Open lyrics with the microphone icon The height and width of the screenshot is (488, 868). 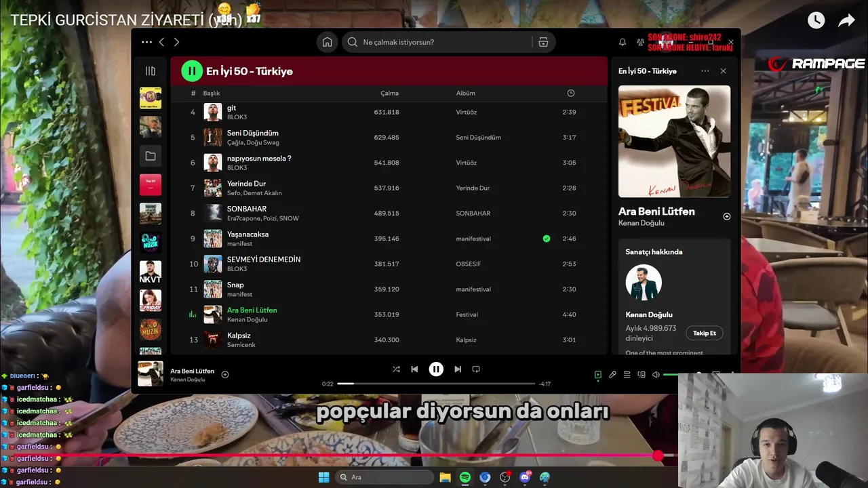(612, 375)
